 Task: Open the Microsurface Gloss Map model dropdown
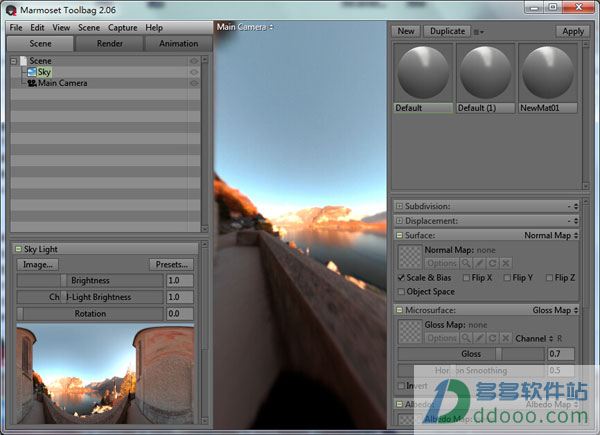[555, 310]
